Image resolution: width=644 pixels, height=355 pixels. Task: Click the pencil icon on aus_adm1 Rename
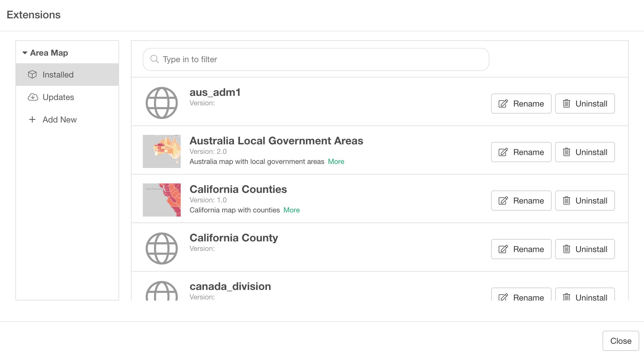[x=503, y=104]
